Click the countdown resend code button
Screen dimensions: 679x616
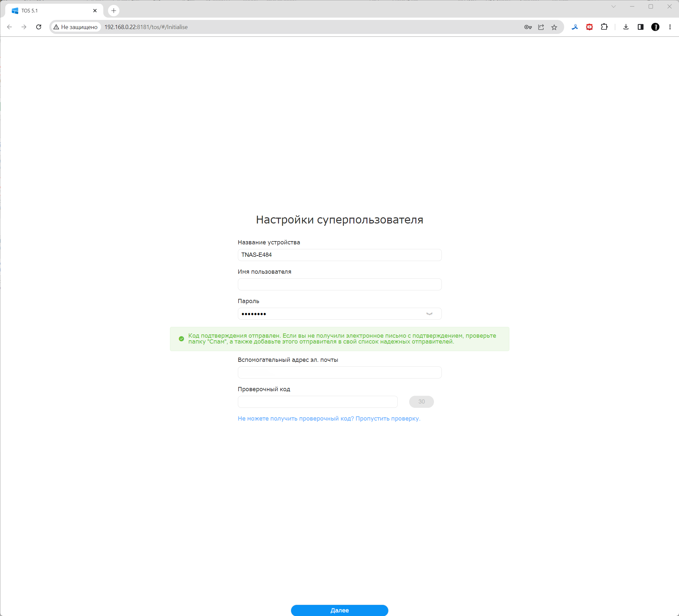click(x=421, y=401)
